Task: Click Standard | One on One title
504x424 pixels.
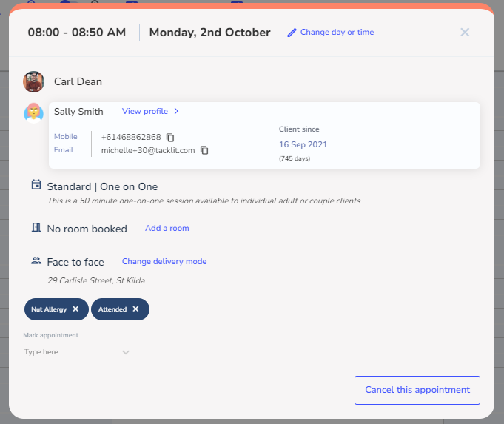Action: pos(103,186)
